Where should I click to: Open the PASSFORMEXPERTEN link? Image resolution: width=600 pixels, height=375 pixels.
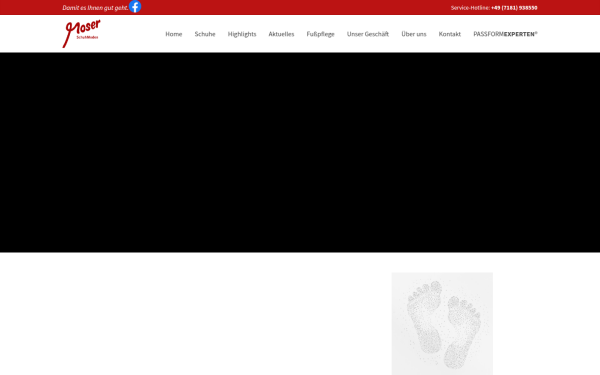click(505, 34)
